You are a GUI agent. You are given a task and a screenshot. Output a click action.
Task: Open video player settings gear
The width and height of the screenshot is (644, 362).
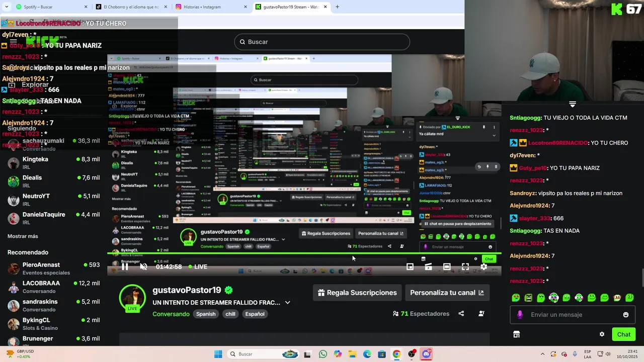coord(484,266)
